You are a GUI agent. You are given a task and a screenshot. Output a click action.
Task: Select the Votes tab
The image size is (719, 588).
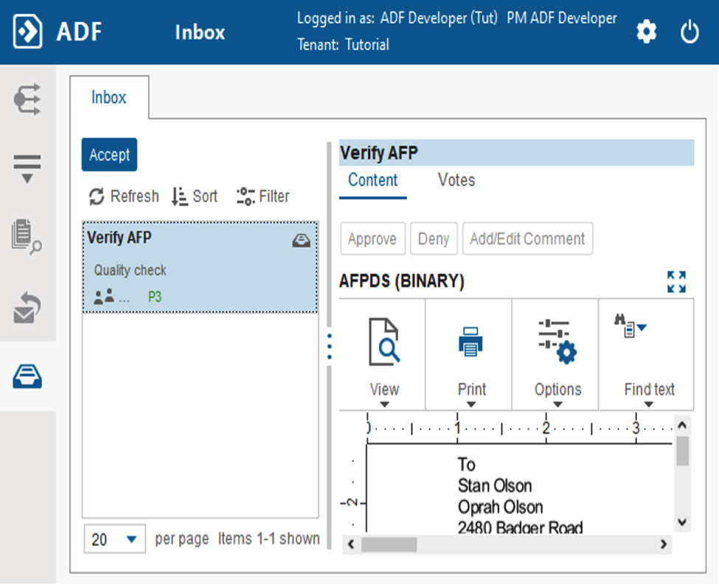pyautogui.click(x=456, y=180)
